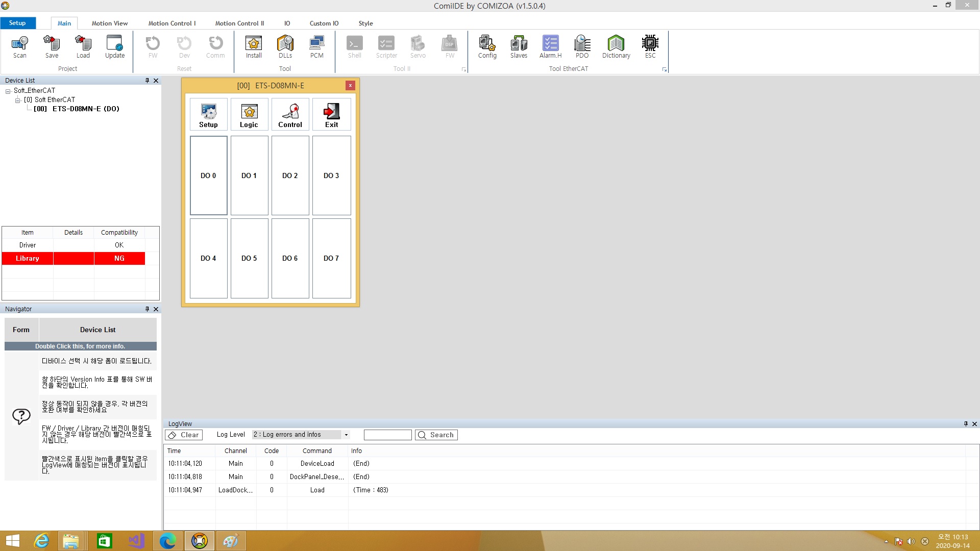Switch to the Motion View tab
The image size is (980, 551).
point(110,23)
